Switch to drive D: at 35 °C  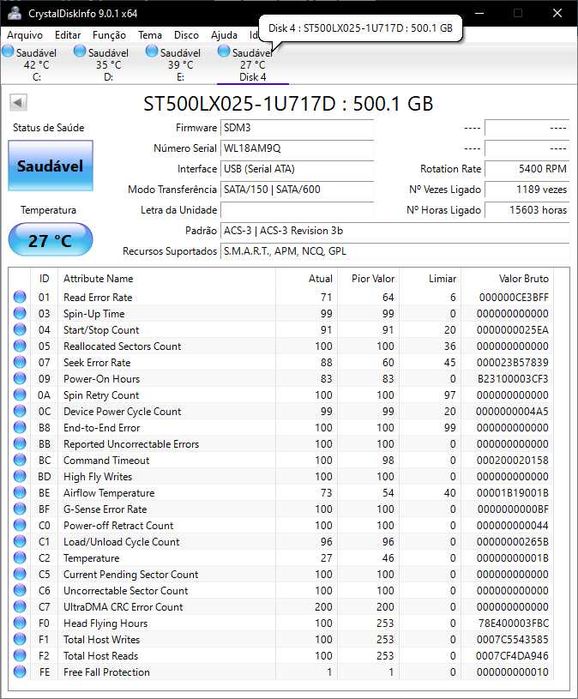point(109,65)
